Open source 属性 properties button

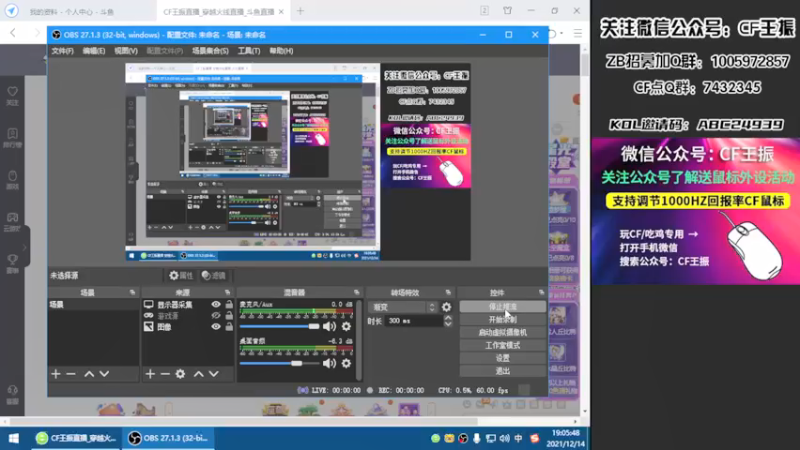click(181, 276)
